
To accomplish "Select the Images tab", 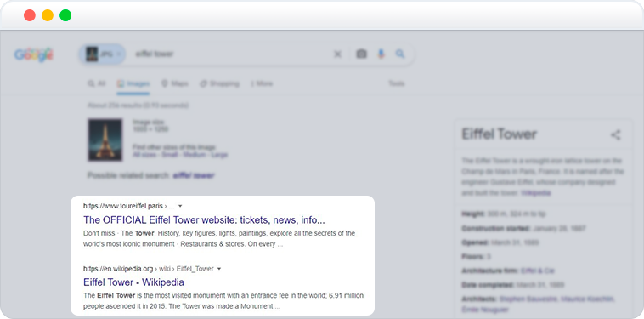I will (x=133, y=83).
